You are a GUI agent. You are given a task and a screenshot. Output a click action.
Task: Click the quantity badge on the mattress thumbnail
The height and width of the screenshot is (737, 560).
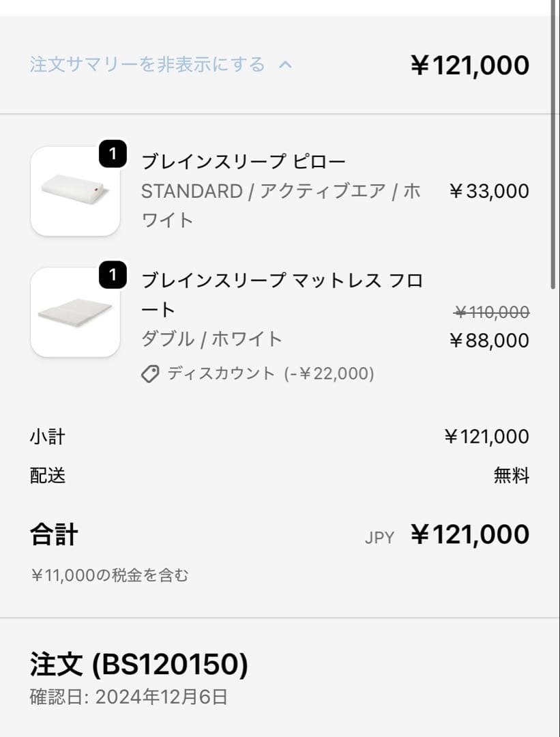(x=113, y=276)
